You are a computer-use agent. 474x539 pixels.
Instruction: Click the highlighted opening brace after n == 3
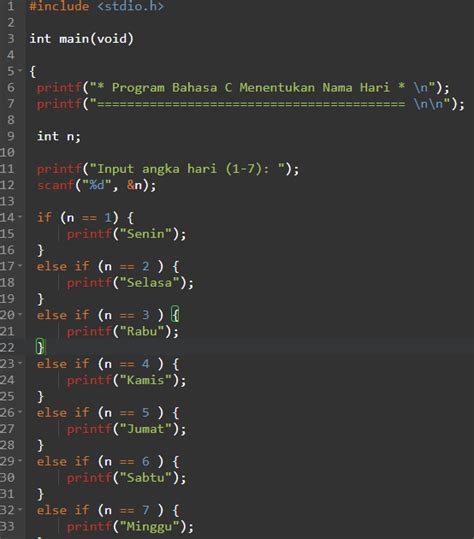tap(175, 315)
